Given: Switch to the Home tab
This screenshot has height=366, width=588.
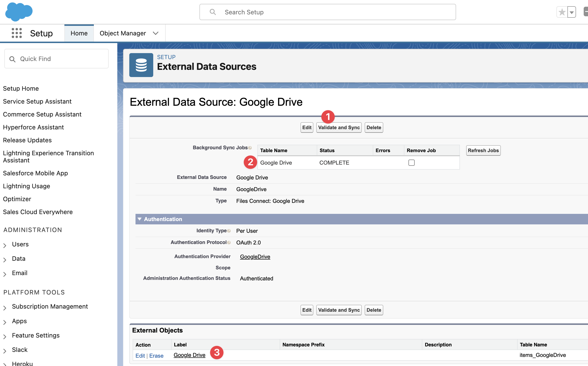Looking at the screenshot, I should [79, 33].
